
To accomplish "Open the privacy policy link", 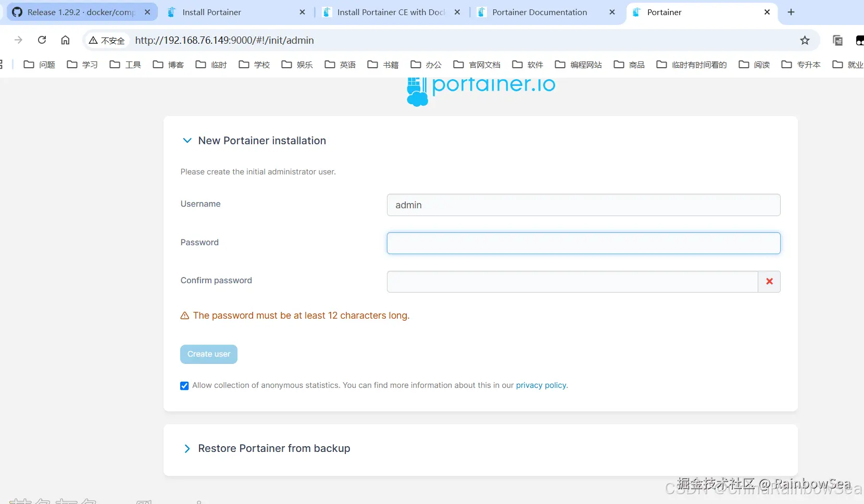I will coord(541,385).
